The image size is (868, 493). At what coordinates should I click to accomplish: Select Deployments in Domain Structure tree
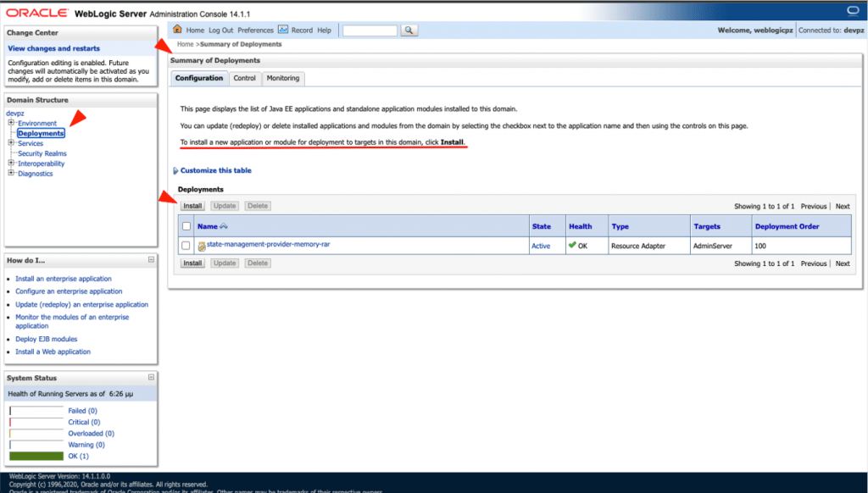click(x=41, y=133)
